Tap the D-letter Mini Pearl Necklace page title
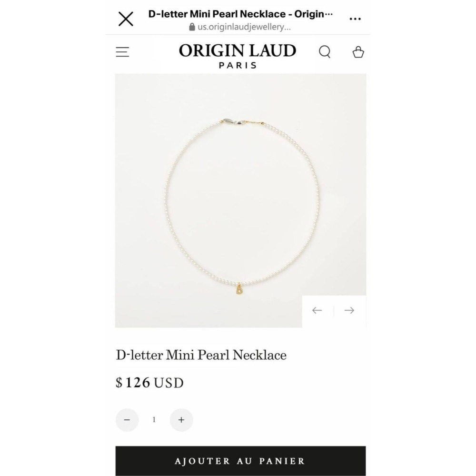476x476 pixels. (x=240, y=14)
